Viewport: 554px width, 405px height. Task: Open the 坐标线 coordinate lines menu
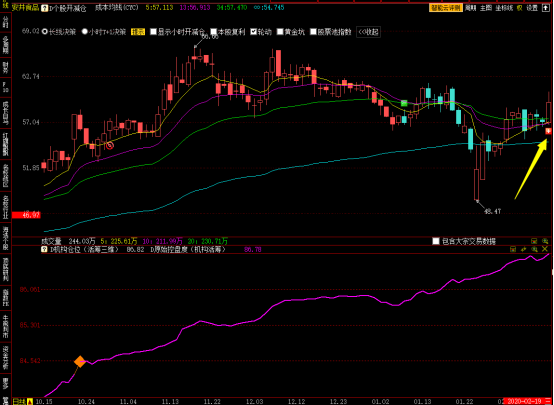click(504, 8)
